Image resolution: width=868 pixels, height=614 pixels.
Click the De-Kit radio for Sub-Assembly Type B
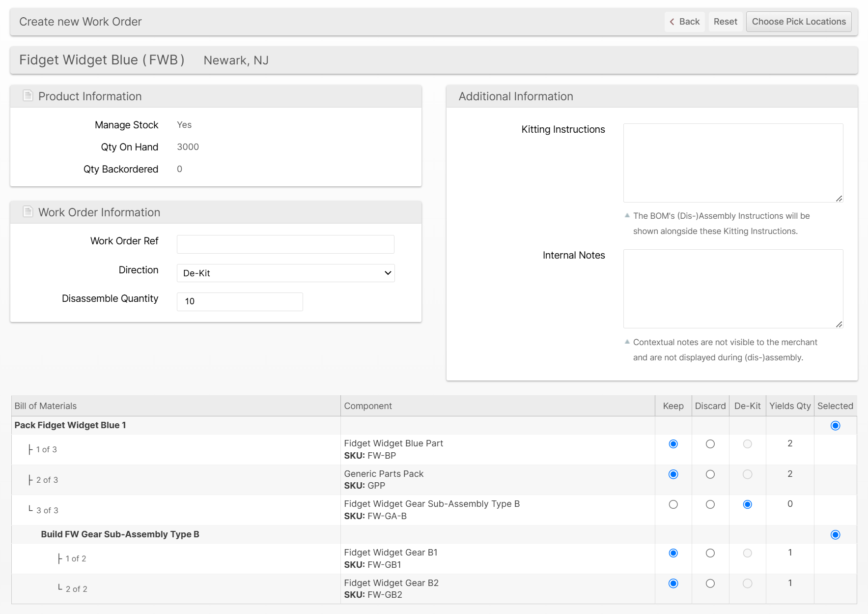[747, 504]
